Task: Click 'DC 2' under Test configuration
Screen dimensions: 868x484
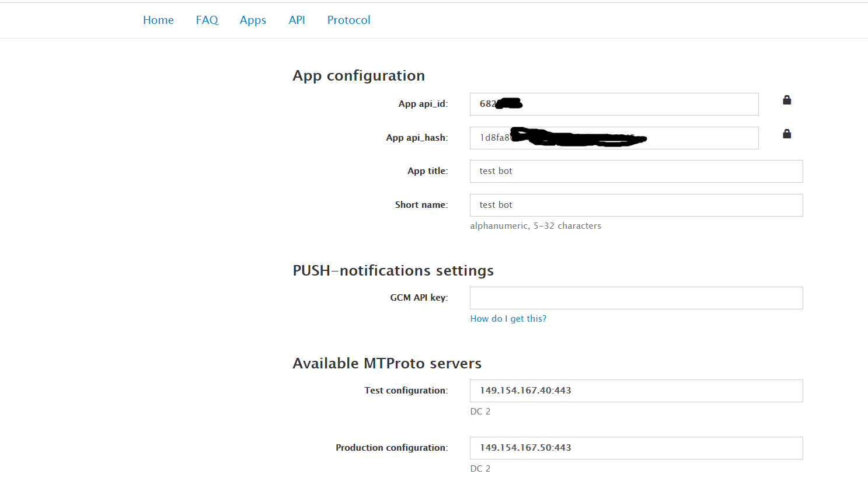Action: pos(480,412)
